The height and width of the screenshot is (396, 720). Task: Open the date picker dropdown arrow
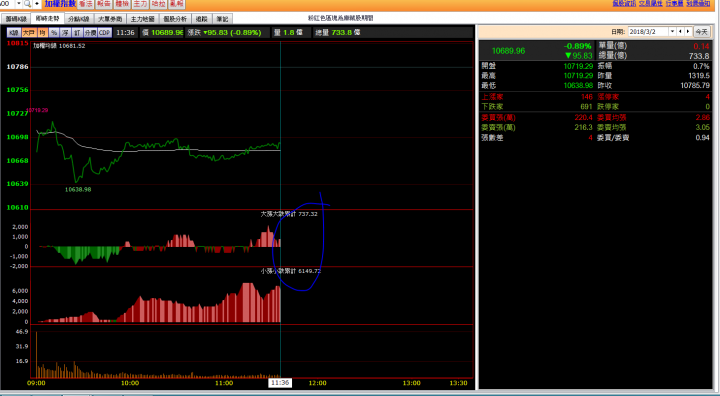point(672,32)
